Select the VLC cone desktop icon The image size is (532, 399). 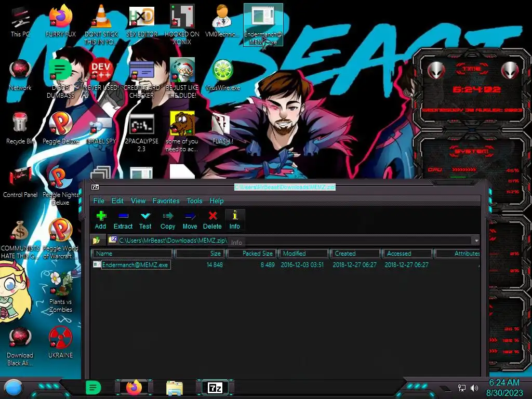101,24
